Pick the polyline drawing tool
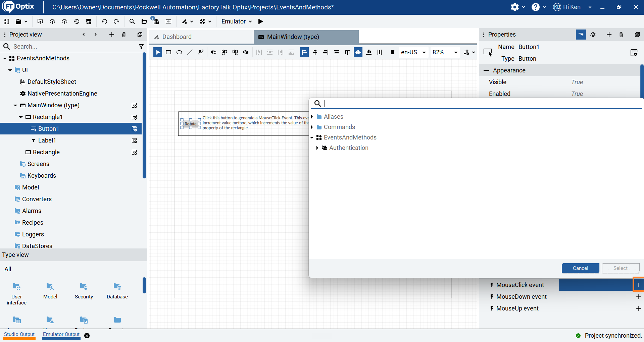The height and width of the screenshot is (342, 644). pyautogui.click(x=201, y=52)
